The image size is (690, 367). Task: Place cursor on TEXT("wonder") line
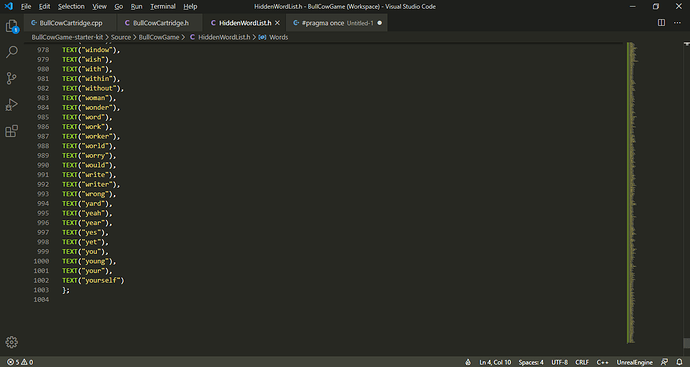pyautogui.click(x=91, y=108)
